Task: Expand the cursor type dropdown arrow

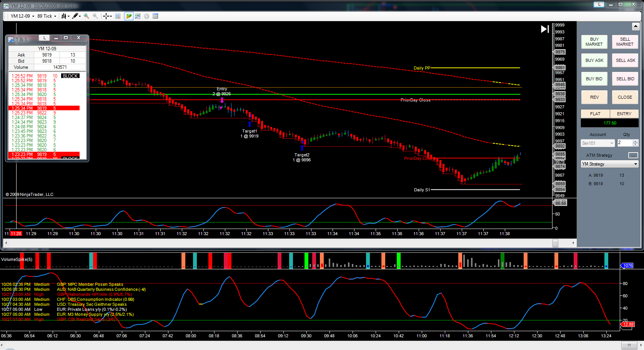Action: coord(111,16)
